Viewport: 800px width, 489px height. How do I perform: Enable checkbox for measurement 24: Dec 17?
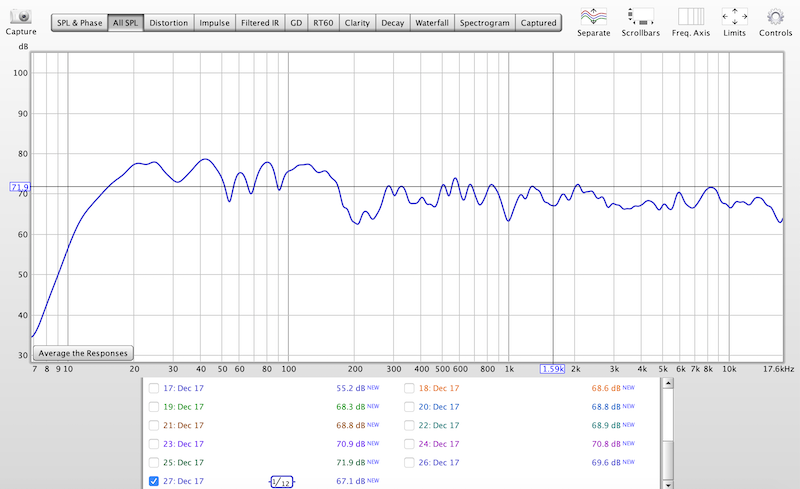click(x=409, y=444)
